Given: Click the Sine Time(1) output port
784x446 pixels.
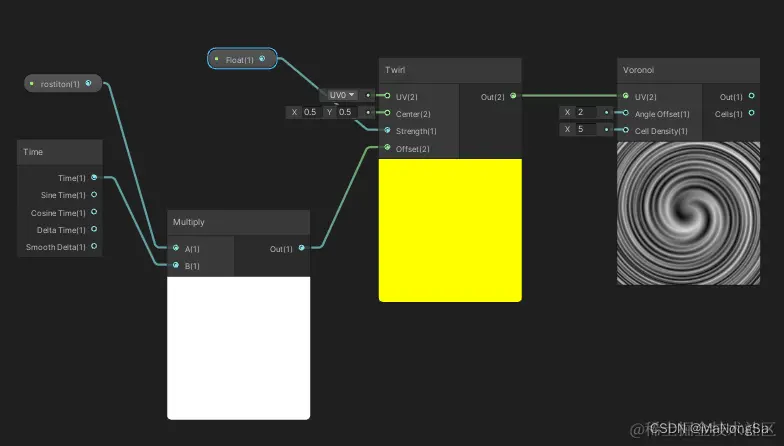Looking at the screenshot, I should pos(94,194).
